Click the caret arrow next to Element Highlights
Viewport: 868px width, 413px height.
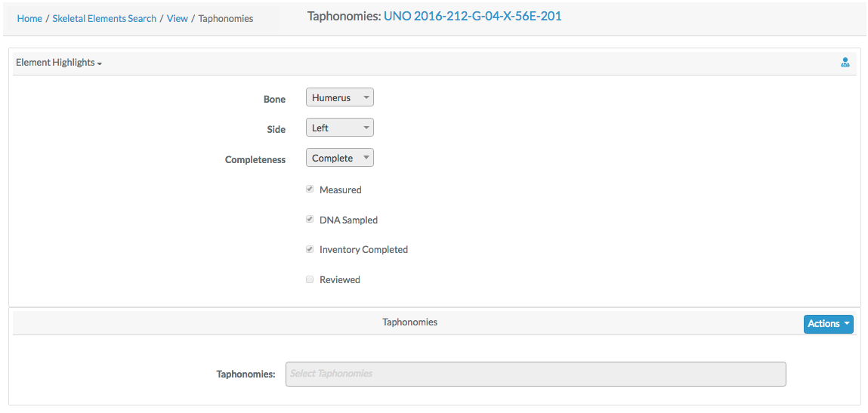pyautogui.click(x=100, y=64)
